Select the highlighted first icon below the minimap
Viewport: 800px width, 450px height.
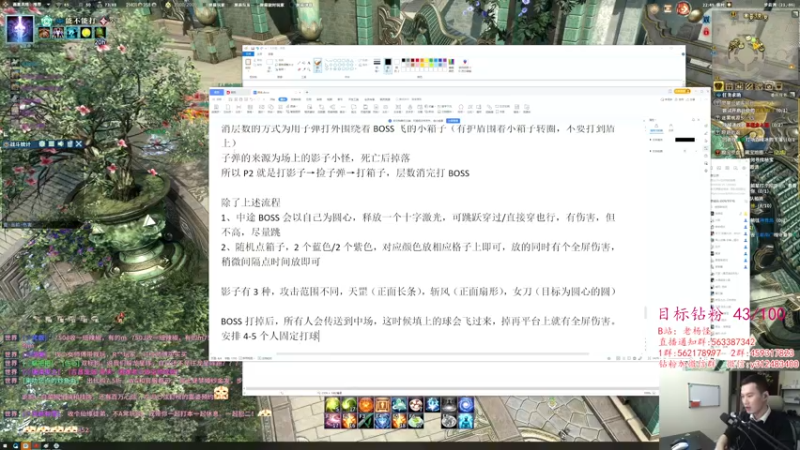pos(719,86)
